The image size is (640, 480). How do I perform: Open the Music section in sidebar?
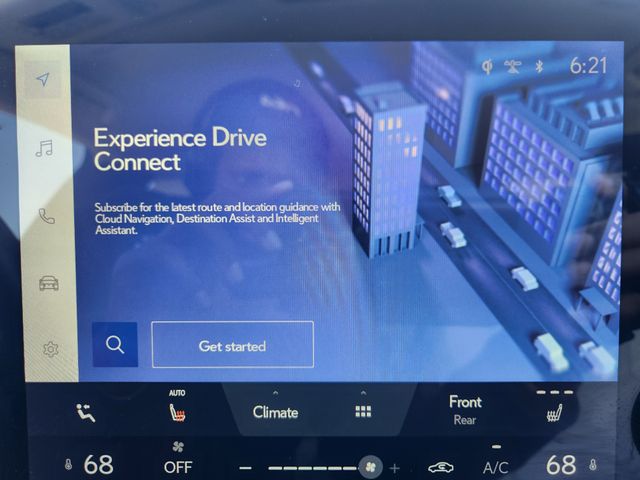pyautogui.click(x=44, y=149)
